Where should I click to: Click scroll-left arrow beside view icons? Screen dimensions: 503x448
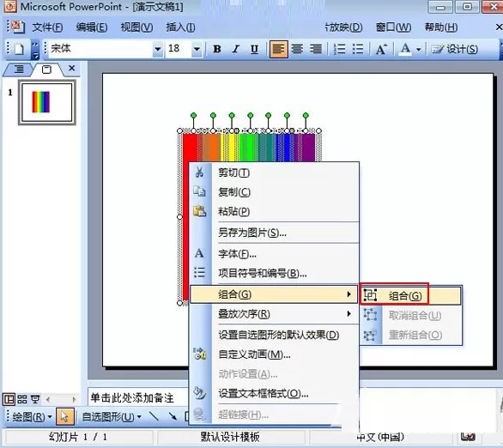(x=48, y=400)
